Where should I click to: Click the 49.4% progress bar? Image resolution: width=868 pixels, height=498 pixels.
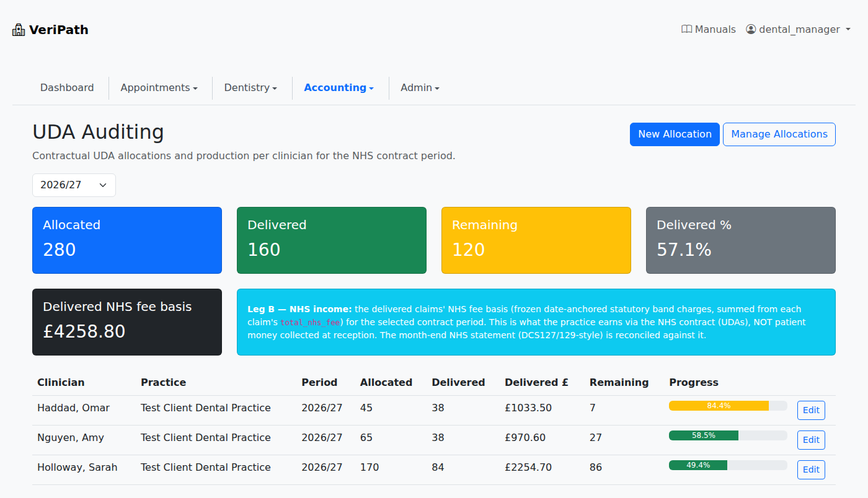728,465
